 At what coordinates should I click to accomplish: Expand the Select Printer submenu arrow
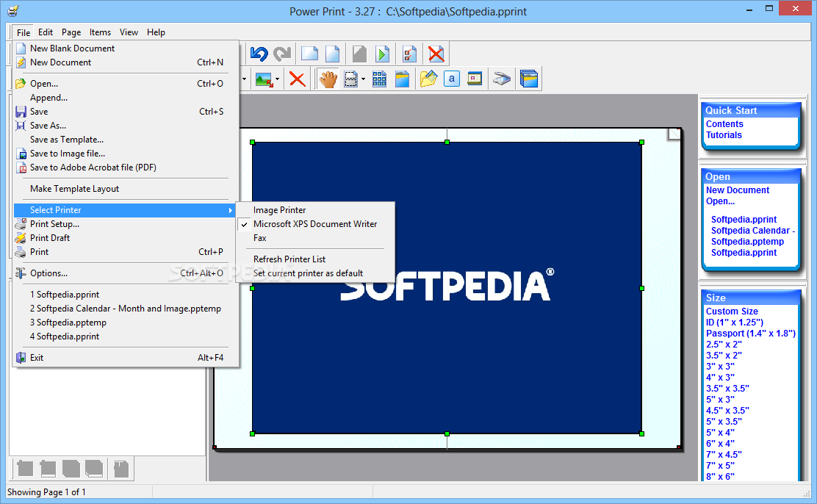(230, 210)
